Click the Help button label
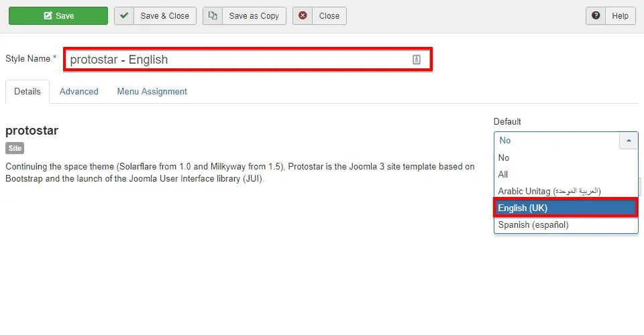This screenshot has height=335, width=644. [x=620, y=15]
